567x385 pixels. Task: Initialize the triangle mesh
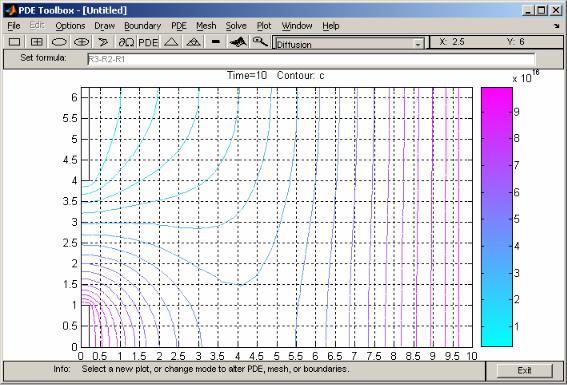pos(171,42)
